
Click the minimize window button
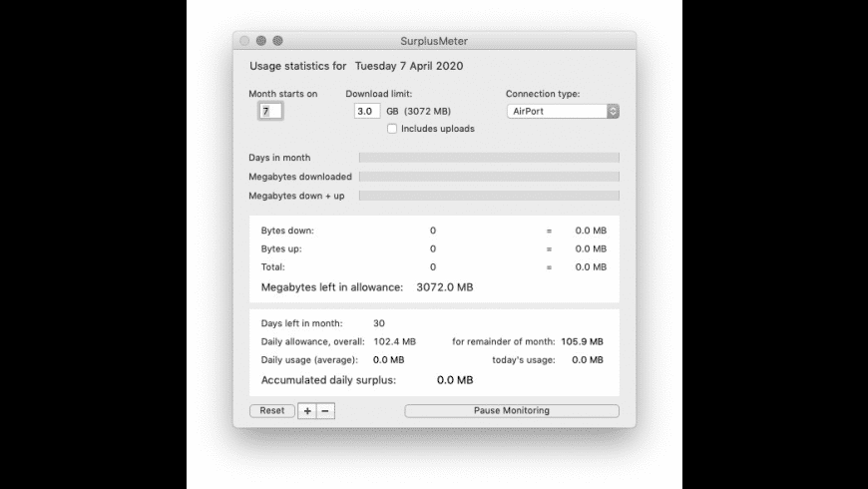[x=261, y=41]
